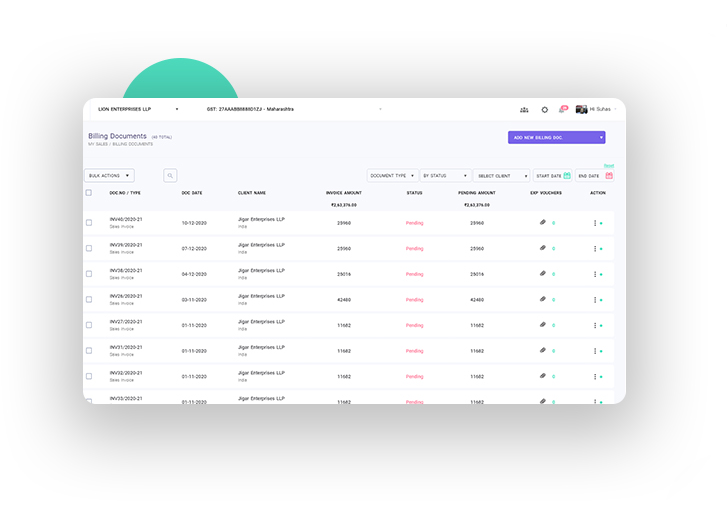
Task: Select checkbox for invoice INV38/2020-21
Action: 89,274
